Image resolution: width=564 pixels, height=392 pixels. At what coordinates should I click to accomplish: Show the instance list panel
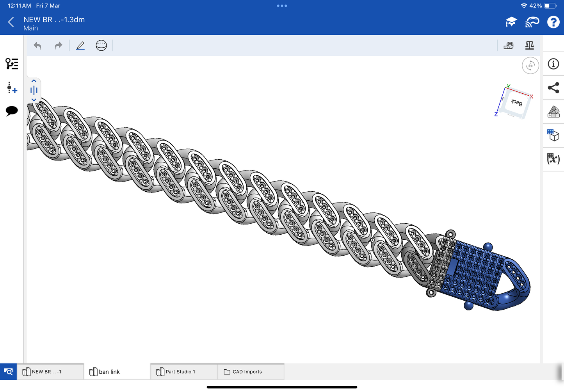(x=12, y=64)
